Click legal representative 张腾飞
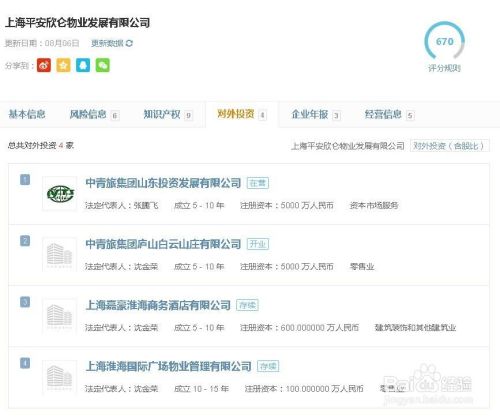 [146, 205]
